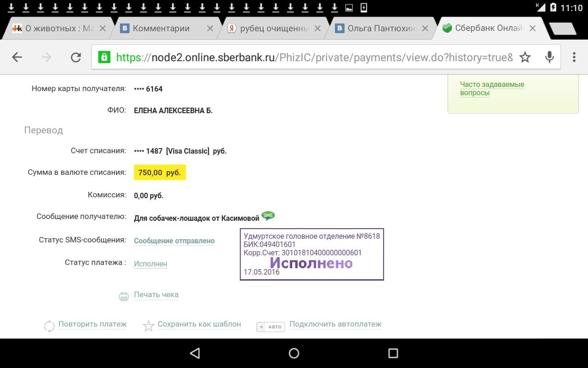Click the printer icon beside Печать чека

tap(124, 297)
